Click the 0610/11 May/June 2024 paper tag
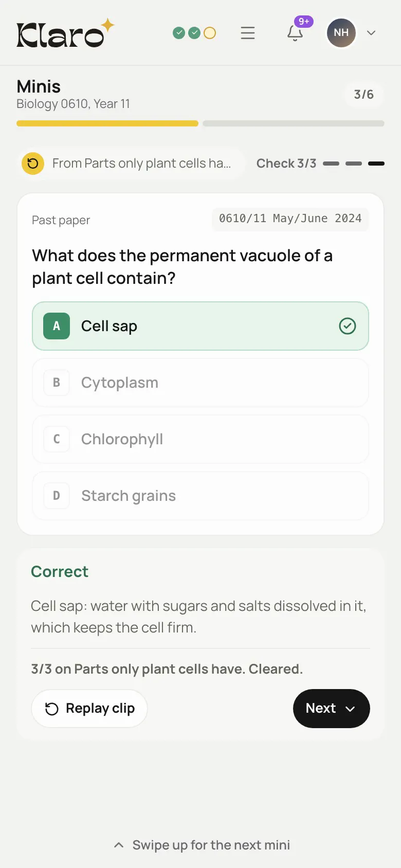Viewport: 401px width, 868px height. point(290,219)
